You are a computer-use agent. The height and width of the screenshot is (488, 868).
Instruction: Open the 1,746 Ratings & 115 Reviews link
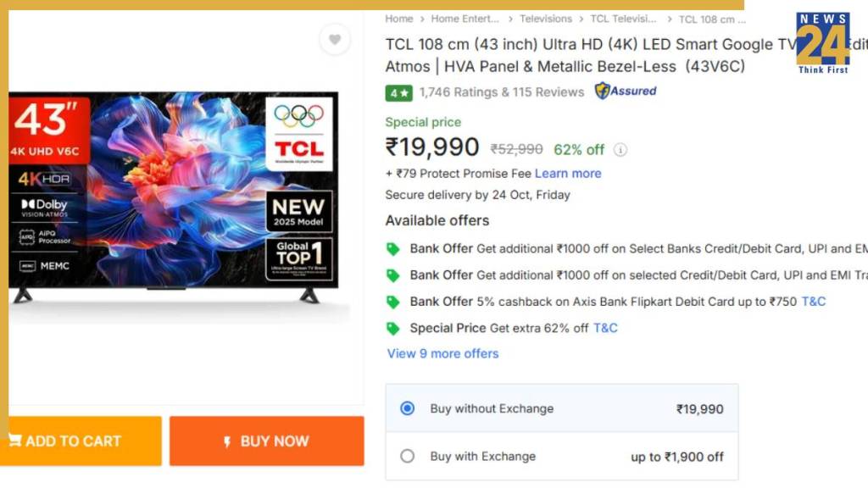pyautogui.click(x=502, y=92)
